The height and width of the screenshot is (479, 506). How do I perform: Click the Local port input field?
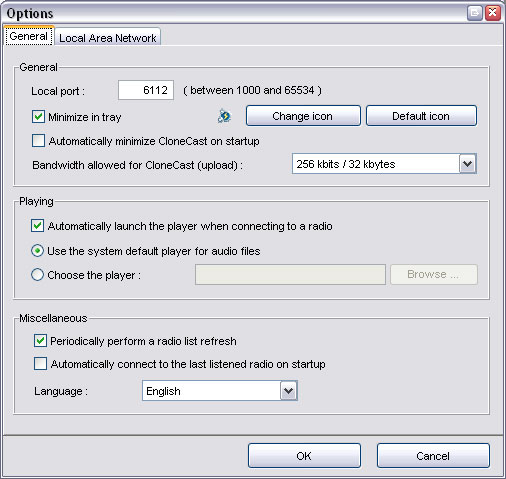[146, 90]
